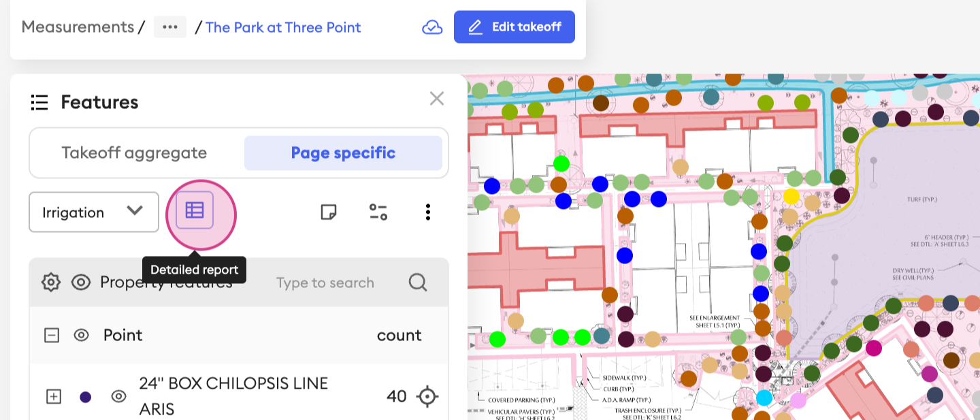Collapse the Point group
This screenshot has width=980, height=420.
(x=52, y=335)
